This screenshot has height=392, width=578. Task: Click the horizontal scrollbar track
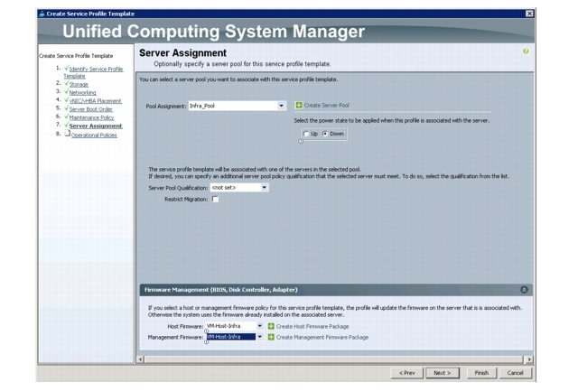click(x=334, y=359)
